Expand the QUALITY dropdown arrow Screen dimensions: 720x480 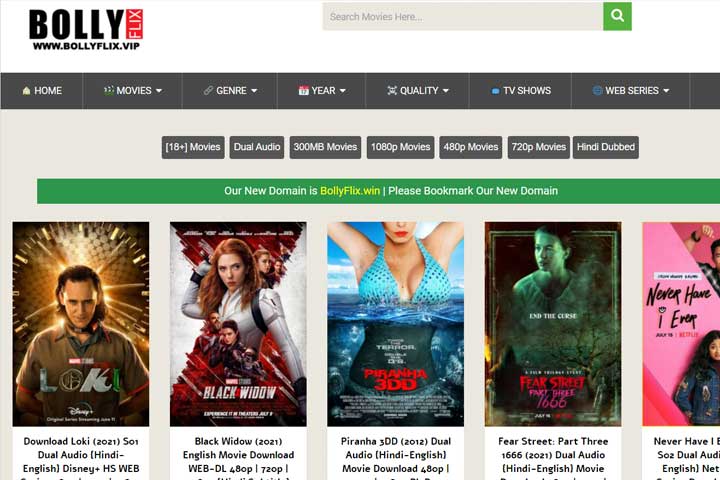click(445, 91)
